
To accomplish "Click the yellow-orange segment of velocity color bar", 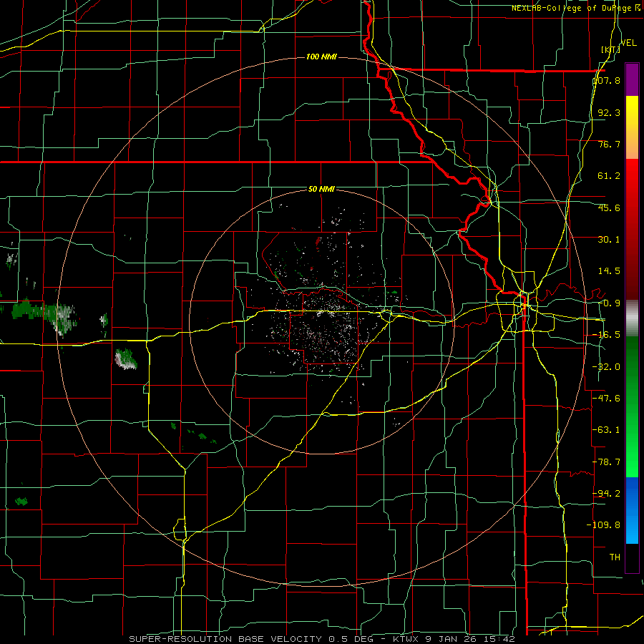I will [x=632, y=127].
